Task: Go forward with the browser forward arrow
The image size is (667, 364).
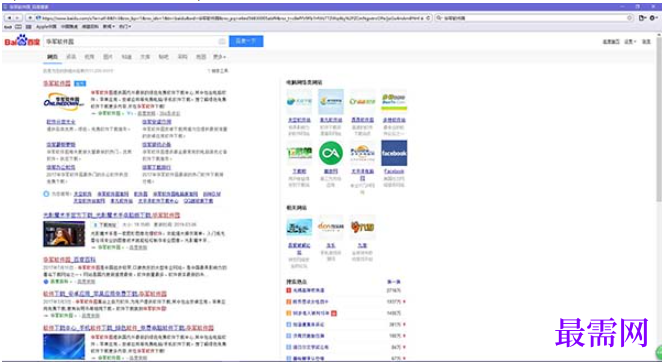Action: (x=17, y=18)
